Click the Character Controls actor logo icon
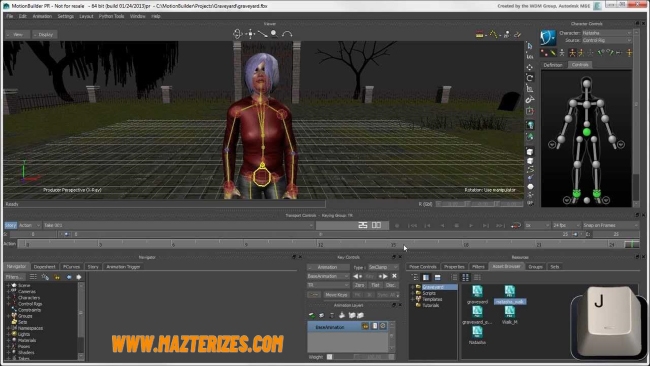650x366 pixels. (x=548, y=37)
